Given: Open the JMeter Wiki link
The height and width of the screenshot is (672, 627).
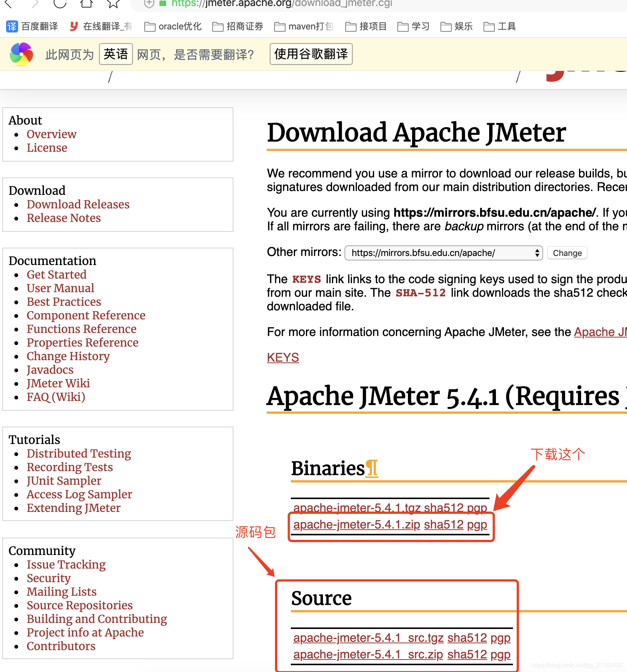Looking at the screenshot, I should click(x=59, y=383).
